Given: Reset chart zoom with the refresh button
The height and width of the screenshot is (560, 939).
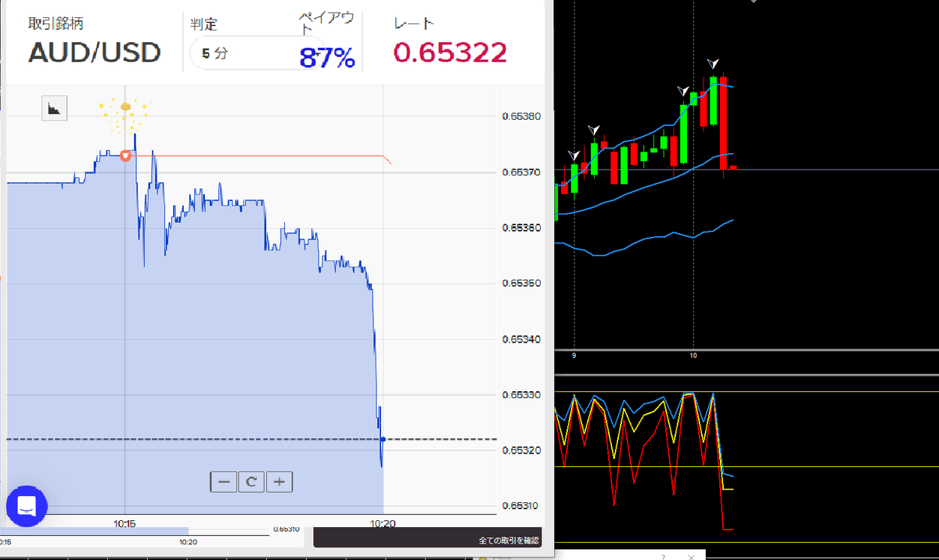Looking at the screenshot, I should click(251, 482).
